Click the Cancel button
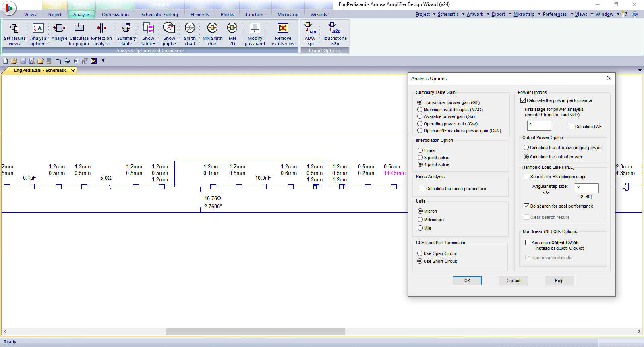This screenshot has height=347, width=644. click(513, 281)
